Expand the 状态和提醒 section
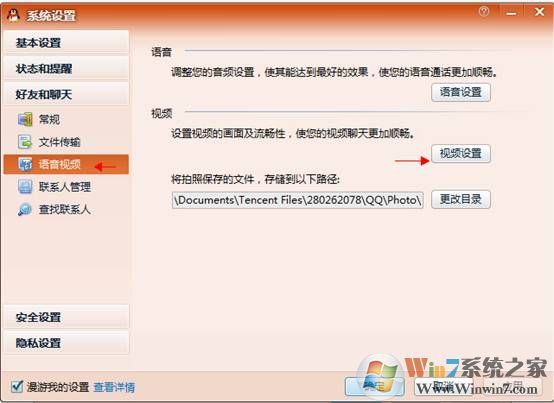The image size is (554, 403). coord(67,69)
